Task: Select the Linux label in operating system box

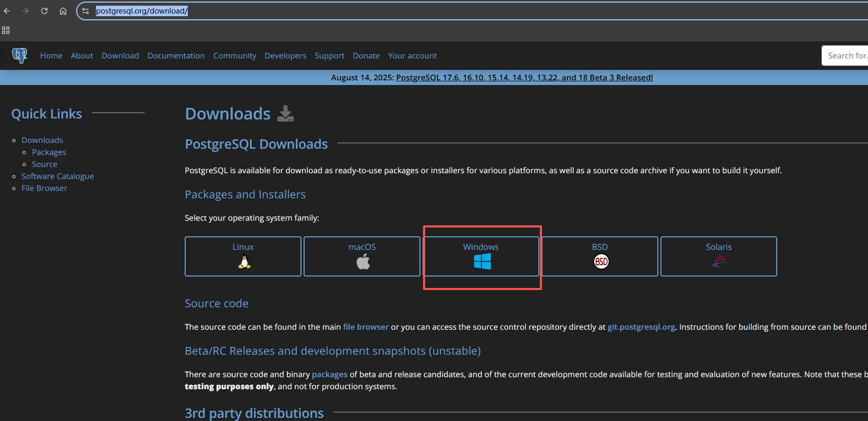Action: click(243, 247)
